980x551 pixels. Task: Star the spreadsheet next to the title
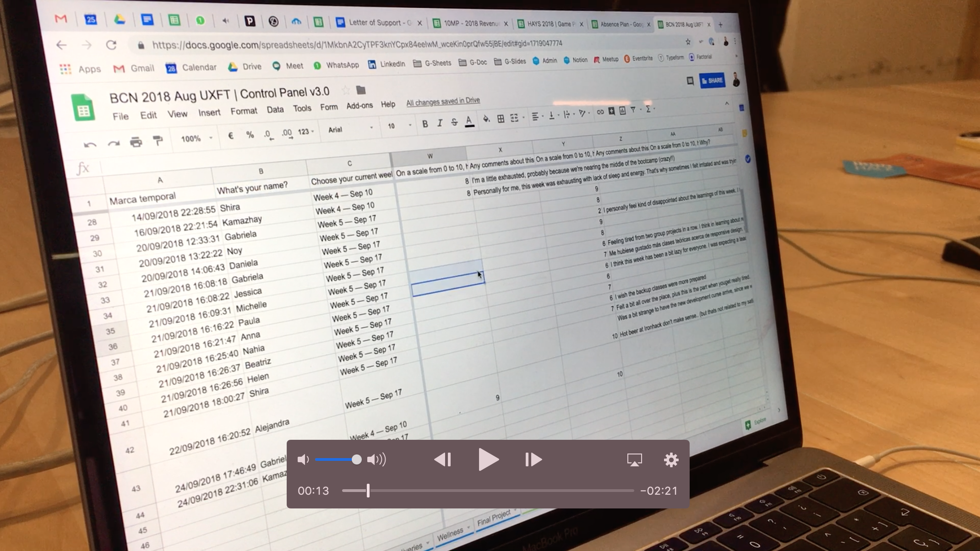coord(346,91)
